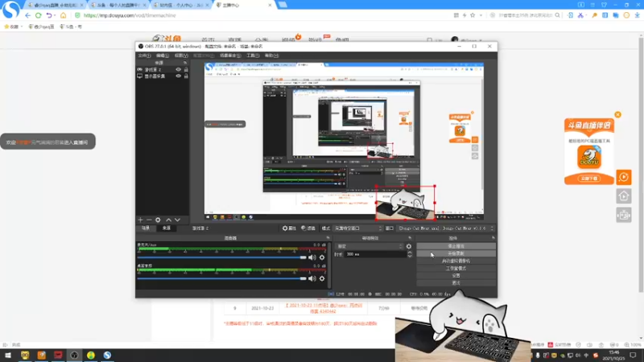This screenshot has height=362, width=644.
Task: Move source up with the up arrow
Action: [x=168, y=220]
